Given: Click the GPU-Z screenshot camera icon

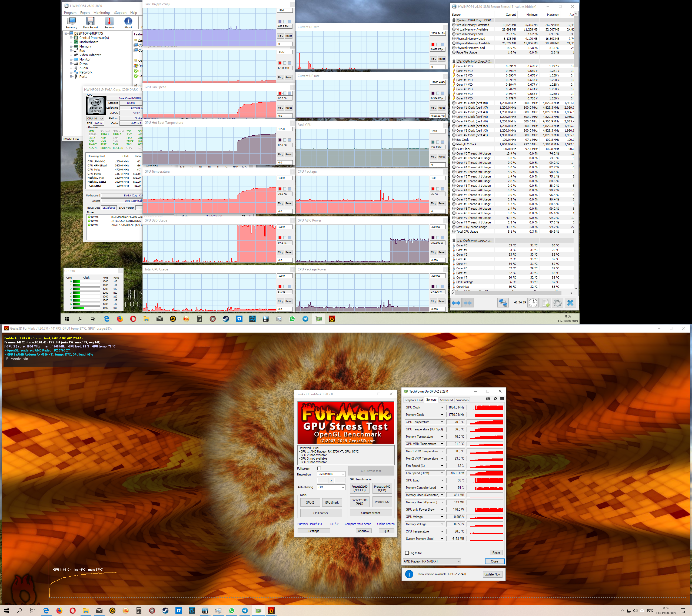Looking at the screenshot, I should pos(488,399).
